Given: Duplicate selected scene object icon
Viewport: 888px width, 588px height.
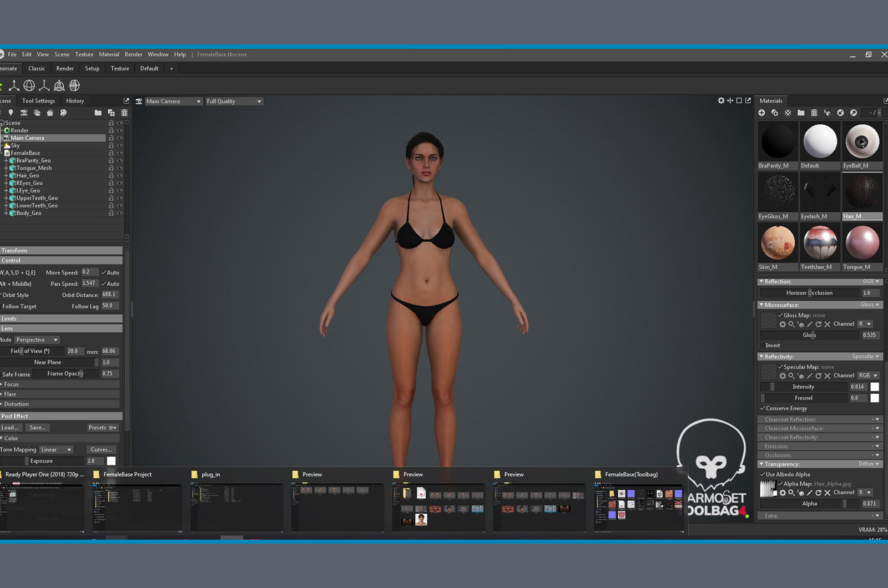Looking at the screenshot, I should [x=111, y=113].
